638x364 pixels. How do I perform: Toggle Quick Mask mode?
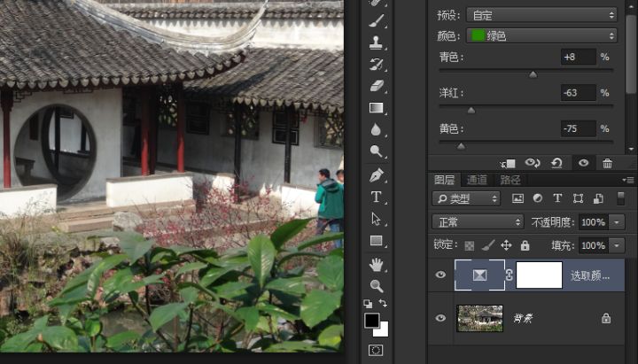tap(376, 350)
